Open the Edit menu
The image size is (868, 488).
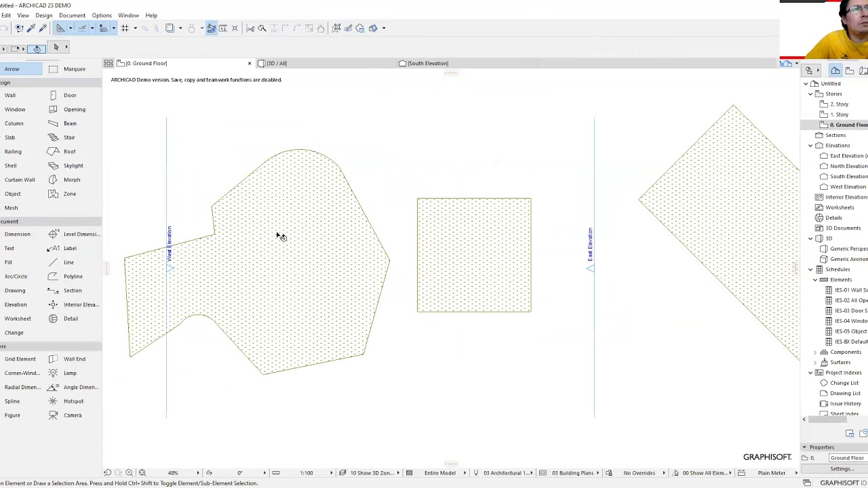(5, 16)
